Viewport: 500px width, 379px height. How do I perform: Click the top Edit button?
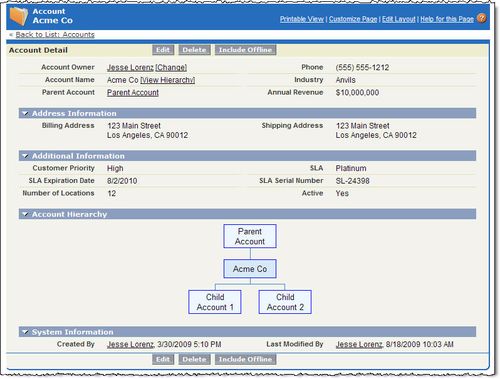[163, 50]
